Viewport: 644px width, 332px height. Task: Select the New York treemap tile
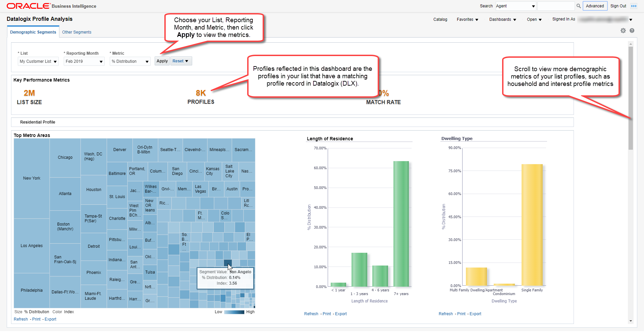point(32,179)
